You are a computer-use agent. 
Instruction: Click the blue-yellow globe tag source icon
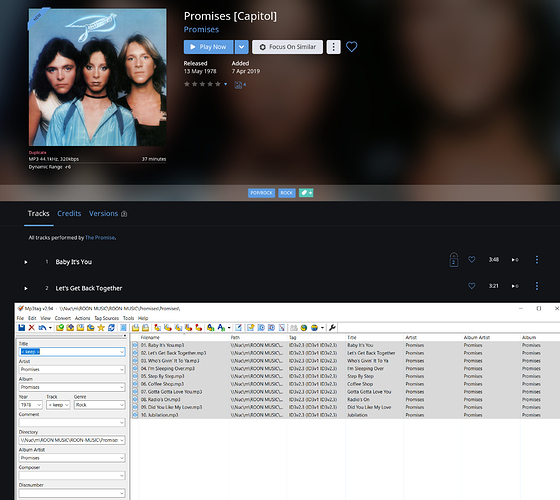point(314,328)
